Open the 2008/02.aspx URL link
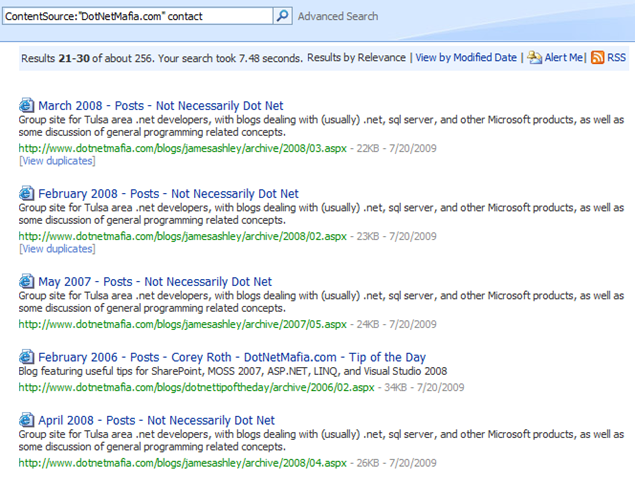 (x=183, y=236)
